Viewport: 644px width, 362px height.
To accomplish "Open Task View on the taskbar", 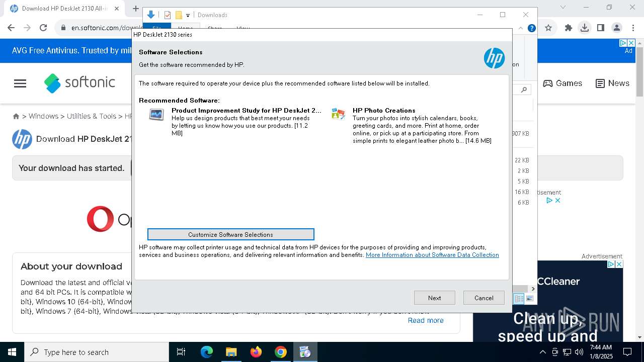I will click(181, 352).
